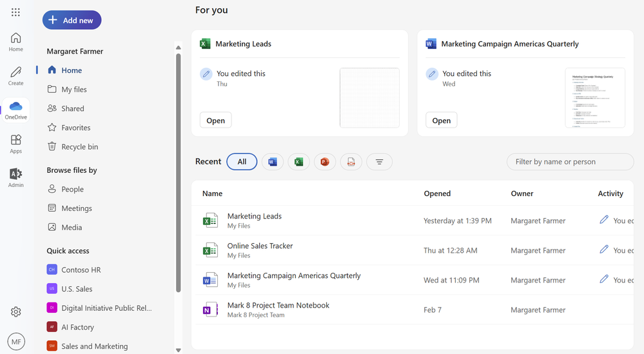Click Filter by name or person field
The height and width of the screenshot is (354, 644).
pos(570,162)
